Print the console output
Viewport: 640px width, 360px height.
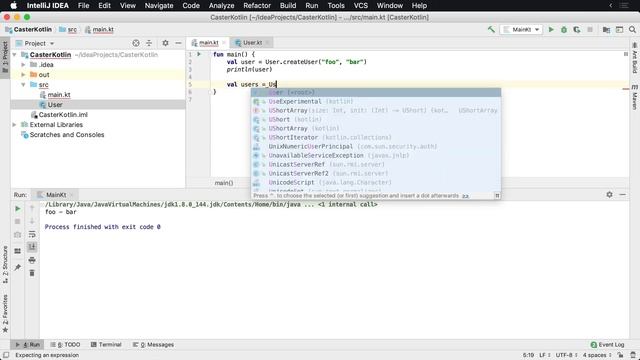point(32,260)
